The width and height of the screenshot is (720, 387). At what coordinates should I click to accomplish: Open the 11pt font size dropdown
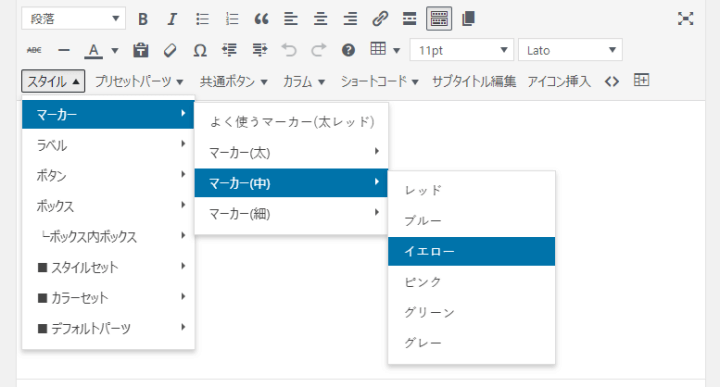coord(462,50)
